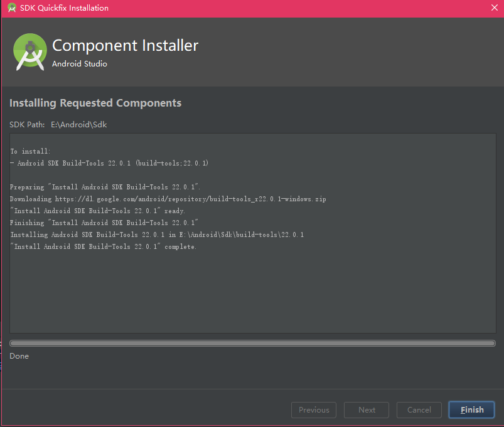This screenshot has width=504, height=427.
Task: Click the Android SDK Build-Tools 22.0.1 entry line
Action: (x=109, y=163)
